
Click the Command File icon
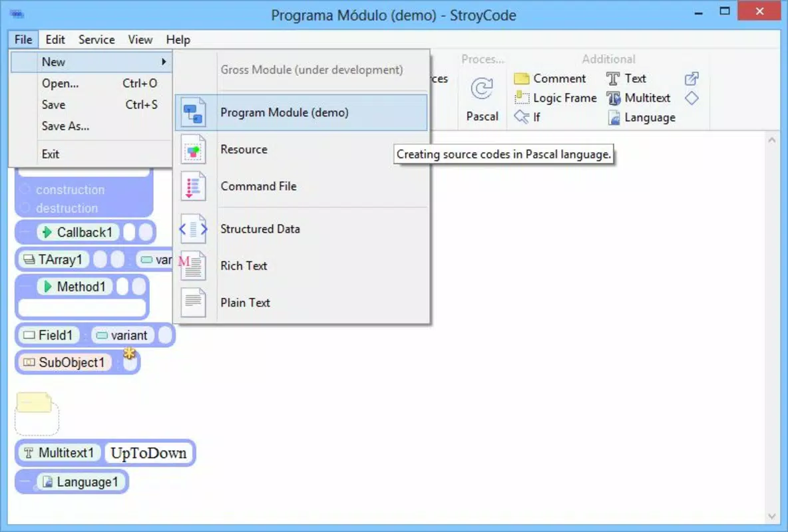click(x=193, y=186)
